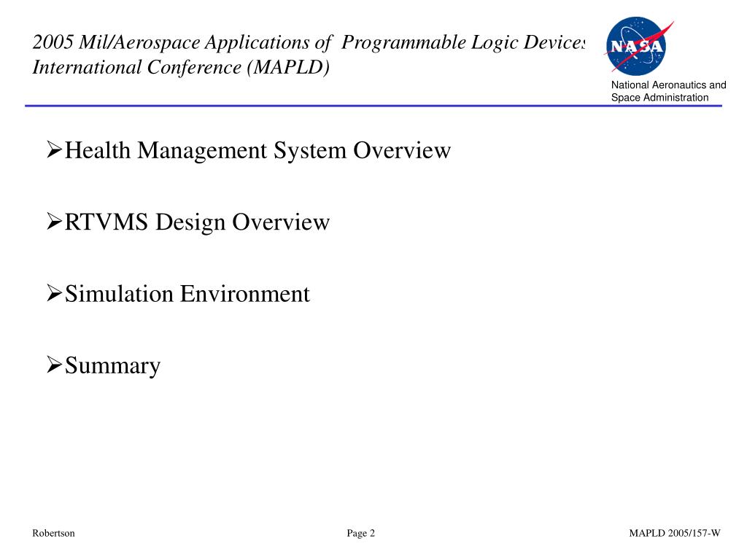Screen dimensions: 747x560
Task: Select 'Health Management System Overview' bullet text
Action: (258, 150)
